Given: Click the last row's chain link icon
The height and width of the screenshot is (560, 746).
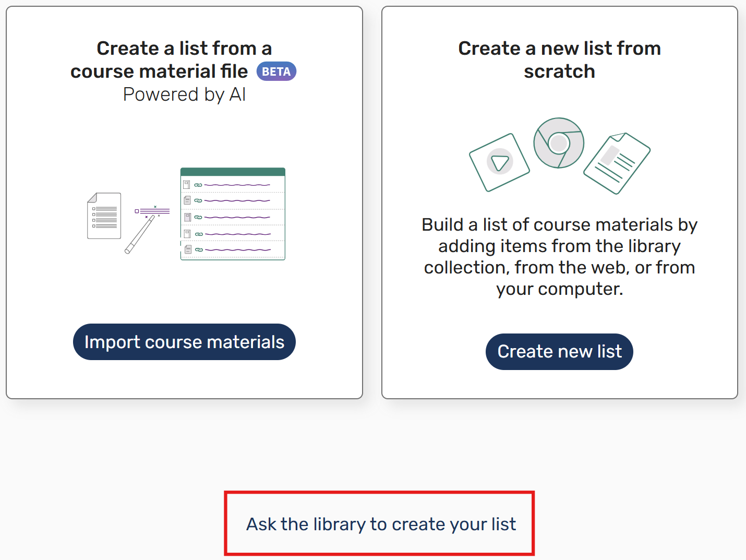Looking at the screenshot, I should coord(199,250).
